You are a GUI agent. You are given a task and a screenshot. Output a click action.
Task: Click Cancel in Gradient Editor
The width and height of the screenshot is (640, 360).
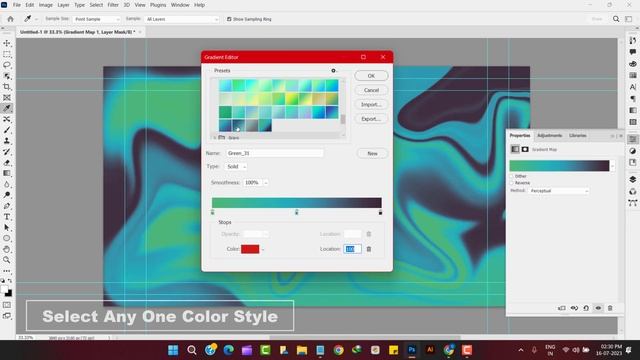click(x=371, y=90)
